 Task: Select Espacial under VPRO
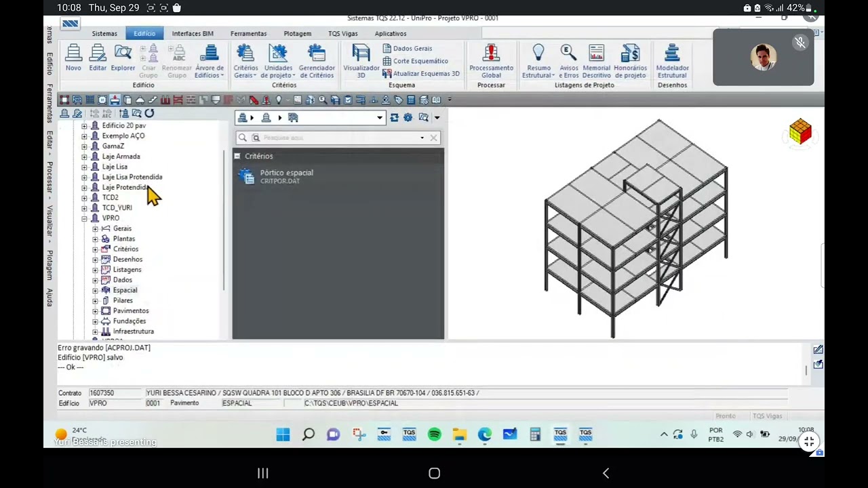pos(125,290)
